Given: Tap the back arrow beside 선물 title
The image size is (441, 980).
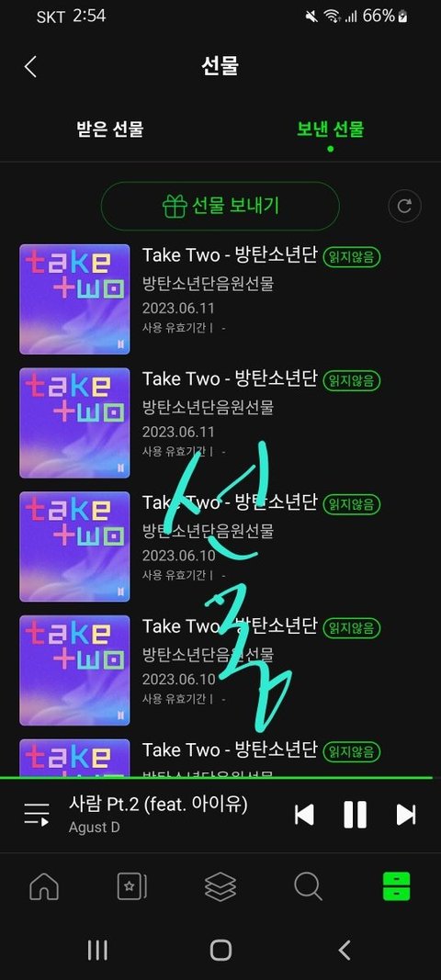Looking at the screenshot, I should click(x=30, y=67).
